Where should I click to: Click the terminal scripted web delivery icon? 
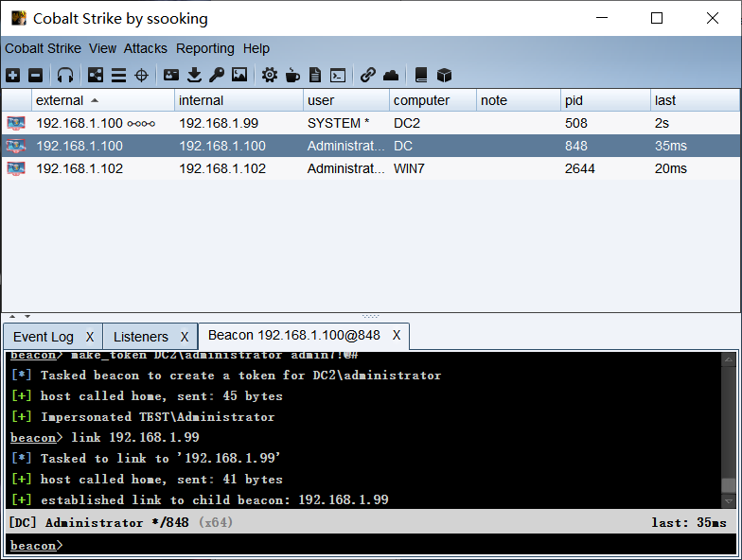coord(338,75)
